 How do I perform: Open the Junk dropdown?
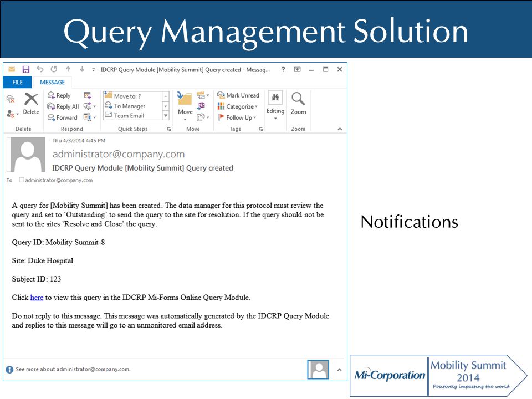12,114
